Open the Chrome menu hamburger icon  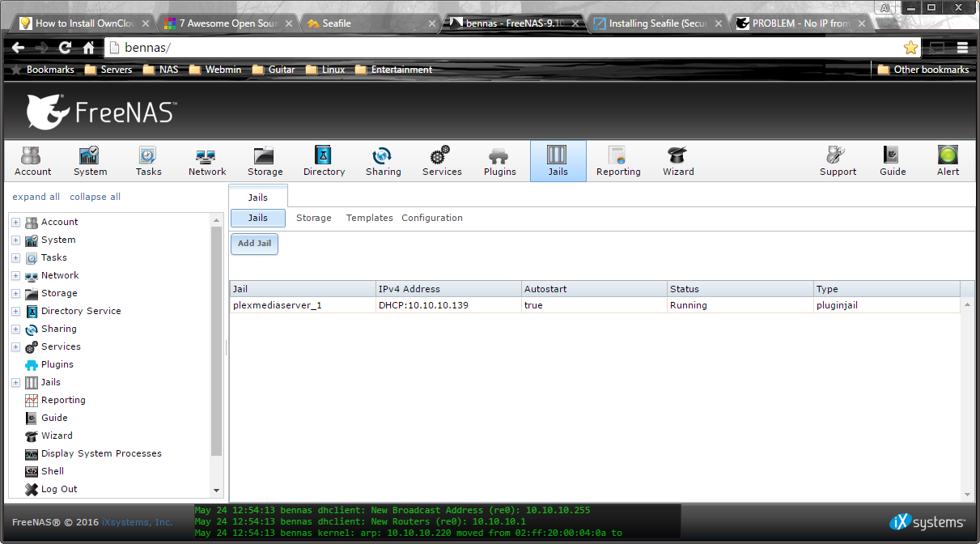click(962, 48)
